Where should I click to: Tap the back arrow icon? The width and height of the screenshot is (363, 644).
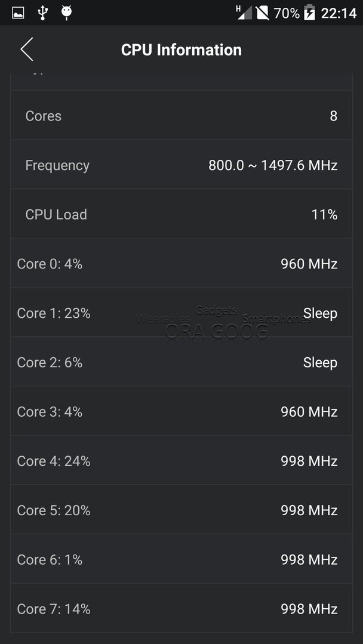tap(27, 49)
